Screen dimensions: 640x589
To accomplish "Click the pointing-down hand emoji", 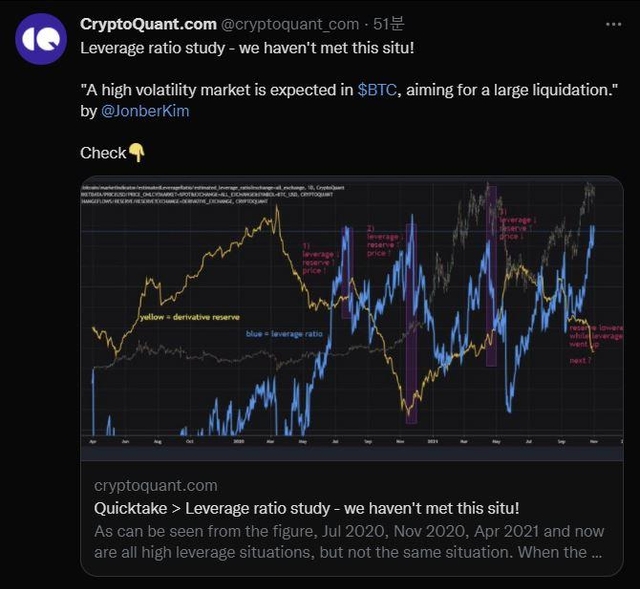I will [137, 153].
